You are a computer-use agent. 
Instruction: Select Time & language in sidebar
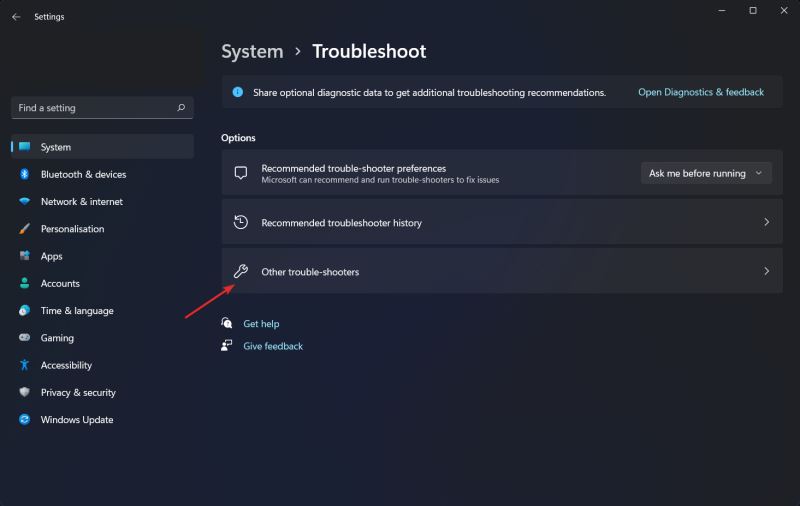(x=76, y=311)
